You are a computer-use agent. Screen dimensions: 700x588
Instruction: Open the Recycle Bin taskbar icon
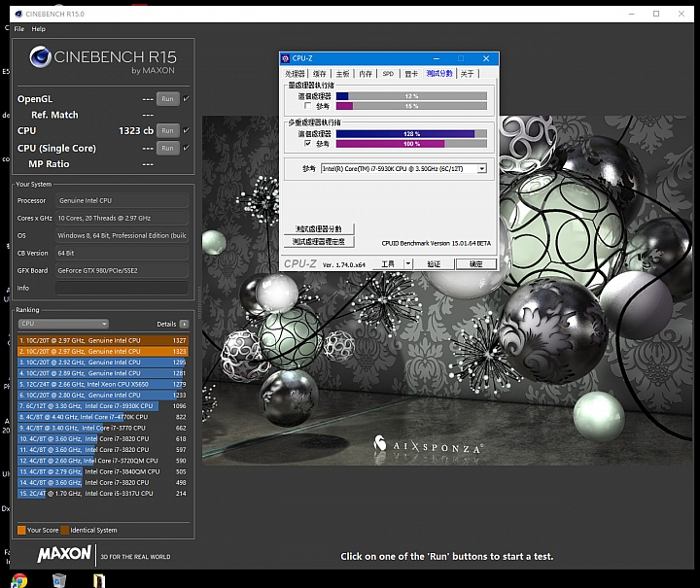(59, 580)
